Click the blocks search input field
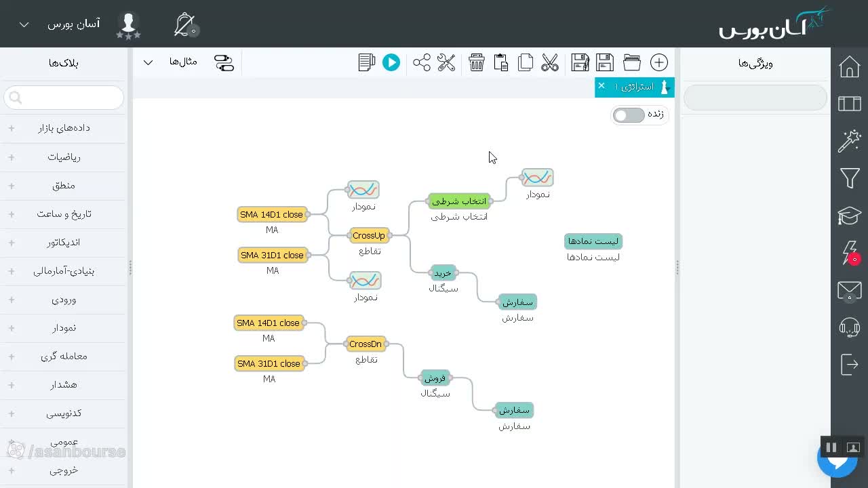The width and height of the screenshot is (868, 488). (x=64, y=98)
